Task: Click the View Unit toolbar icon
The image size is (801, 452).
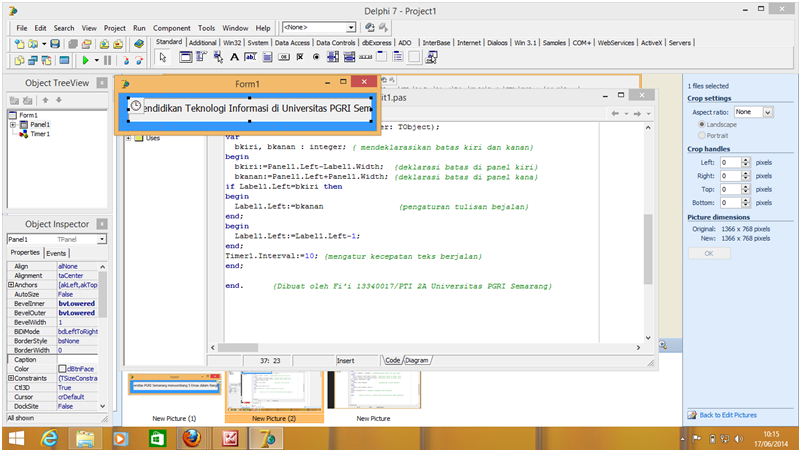Action: [19, 60]
